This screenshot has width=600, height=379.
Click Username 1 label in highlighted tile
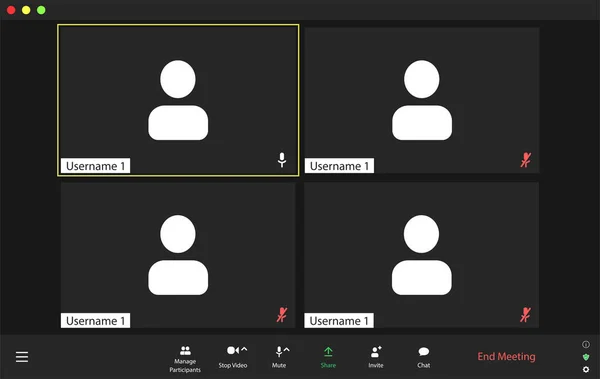[95, 166]
